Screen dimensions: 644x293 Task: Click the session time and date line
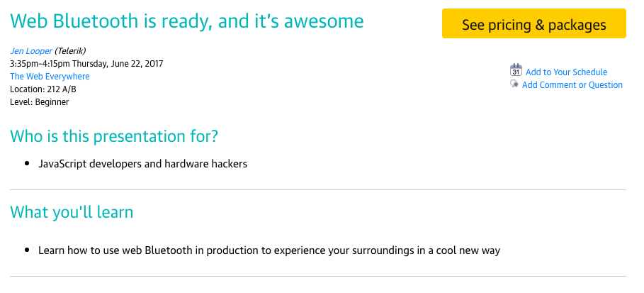pos(86,64)
